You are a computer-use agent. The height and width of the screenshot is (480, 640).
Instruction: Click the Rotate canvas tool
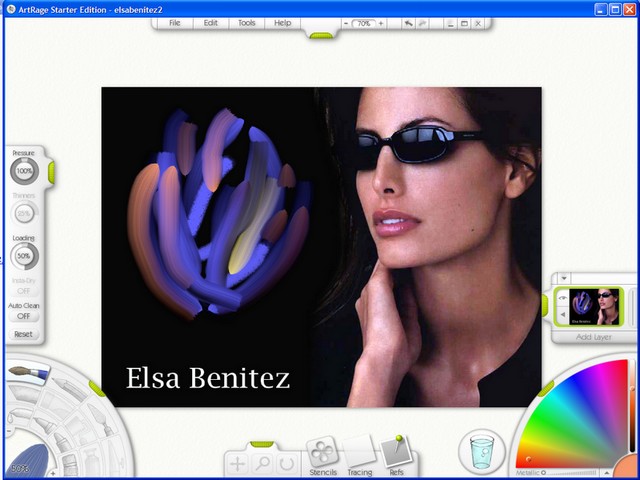click(286, 463)
